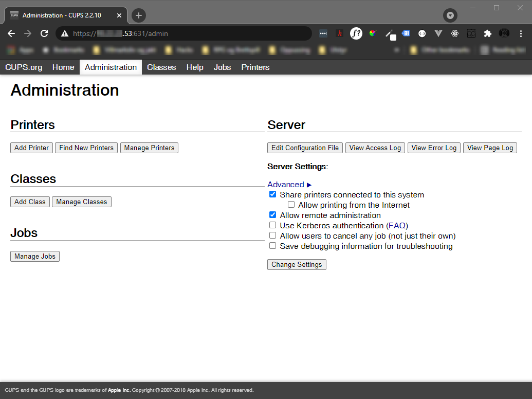Open the blue tag extension icon
The height and width of the screenshot is (399, 532).
[x=406, y=33]
